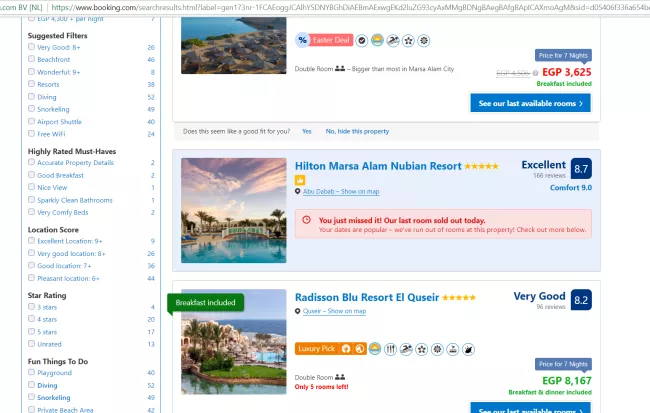Click the clock icon in the sold-out notice
This screenshot has width=650, height=413.
(306, 220)
